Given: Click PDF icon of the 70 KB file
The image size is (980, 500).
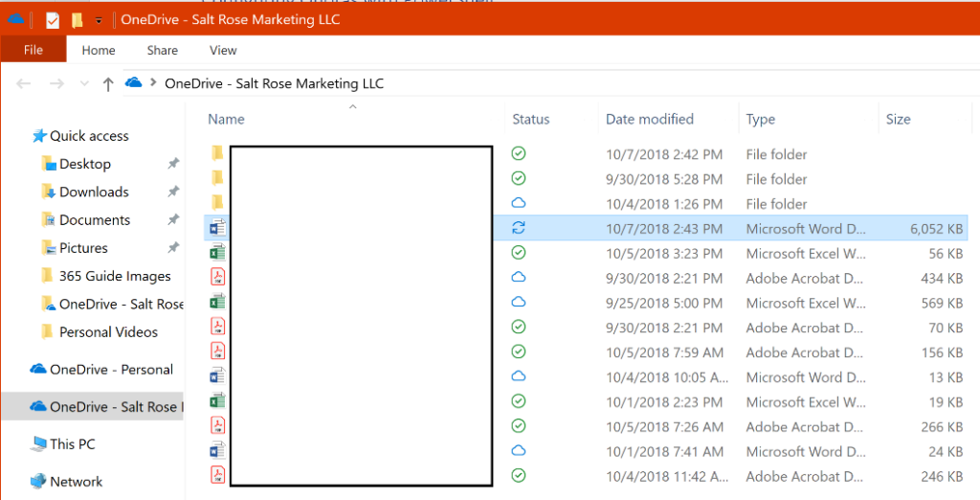Looking at the screenshot, I should click(217, 327).
